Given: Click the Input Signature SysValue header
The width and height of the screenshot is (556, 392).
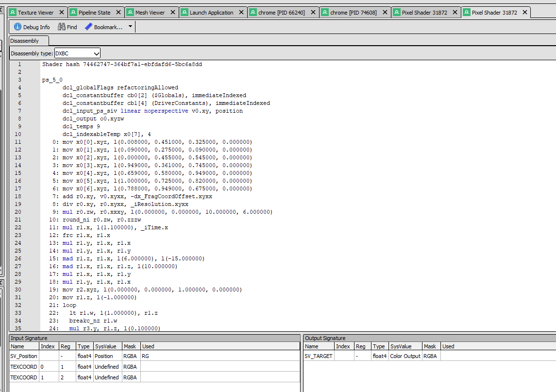Looking at the screenshot, I should tap(108, 346).
